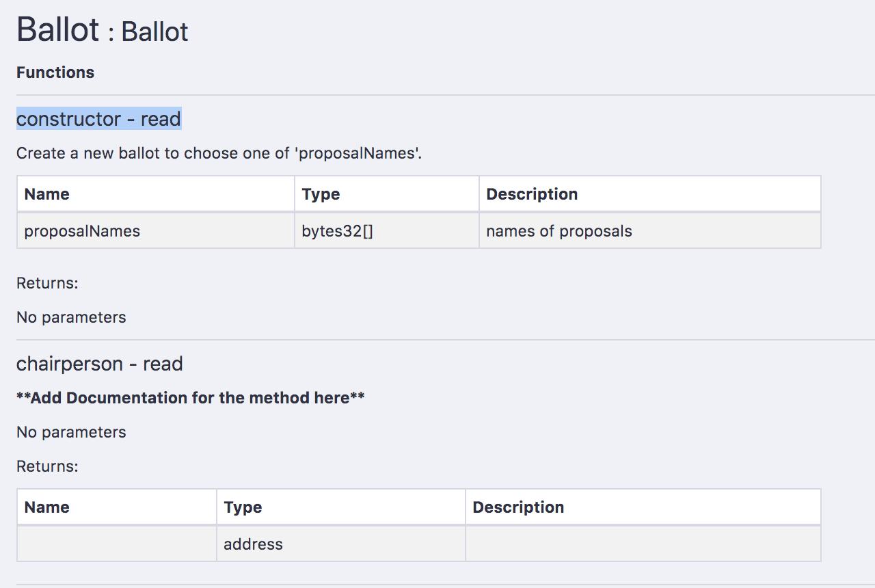The width and height of the screenshot is (875, 588).
Task: Select the bytes32[] type cell
Action: pos(387,231)
